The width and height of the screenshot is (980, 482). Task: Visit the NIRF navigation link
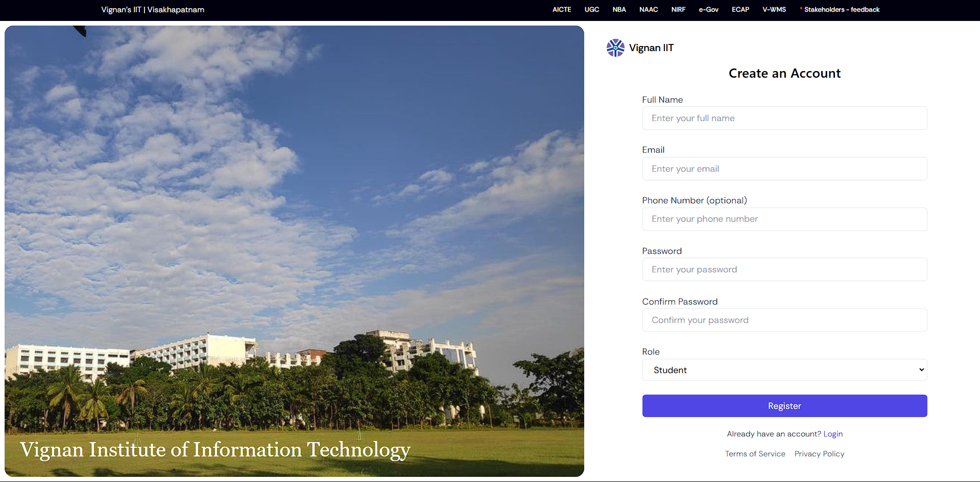click(x=678, y=10)
